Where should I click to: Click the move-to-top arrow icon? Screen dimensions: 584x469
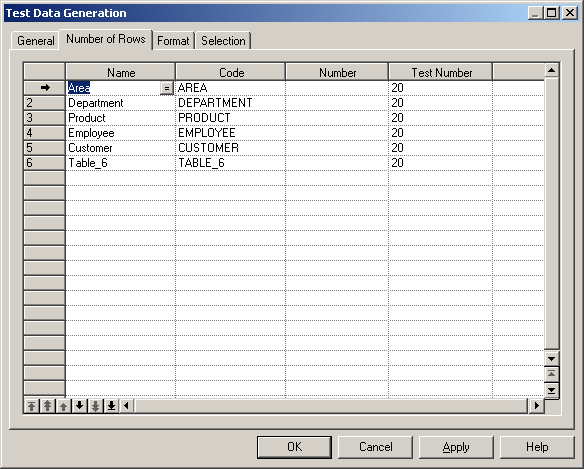pos(32,406)
